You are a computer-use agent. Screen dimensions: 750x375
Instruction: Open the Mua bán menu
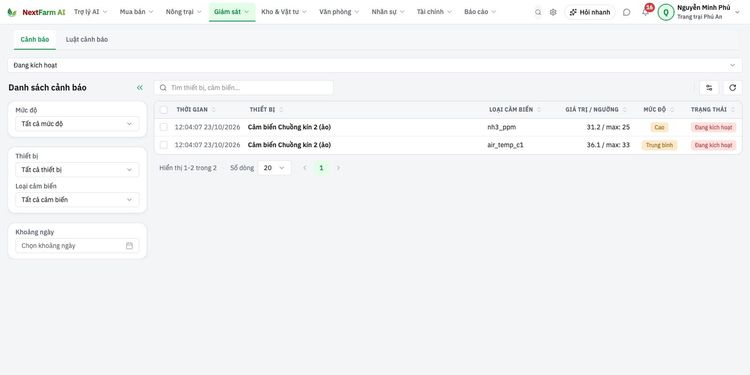point(137,12)
